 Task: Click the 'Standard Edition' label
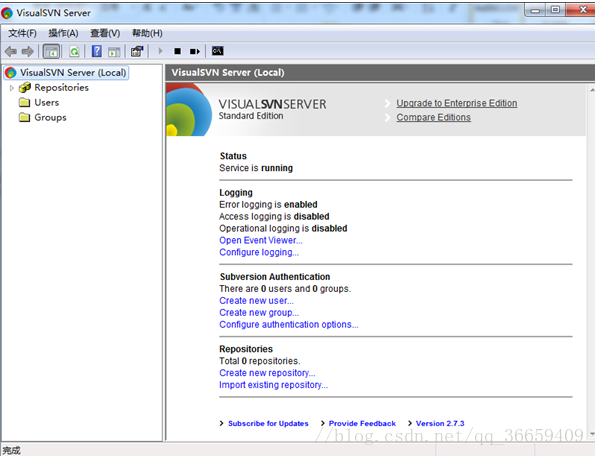[x=251, y=116]
